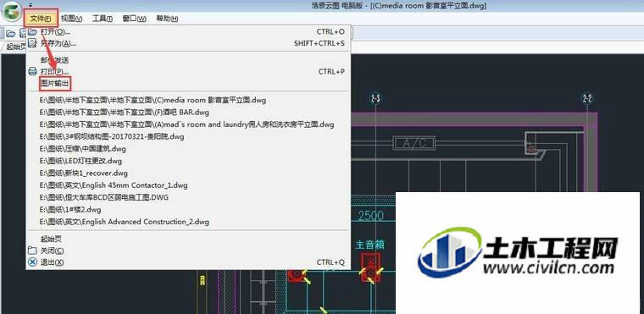
Task: Choose 关闭(C) menu entry
Action: click(188, 251)
